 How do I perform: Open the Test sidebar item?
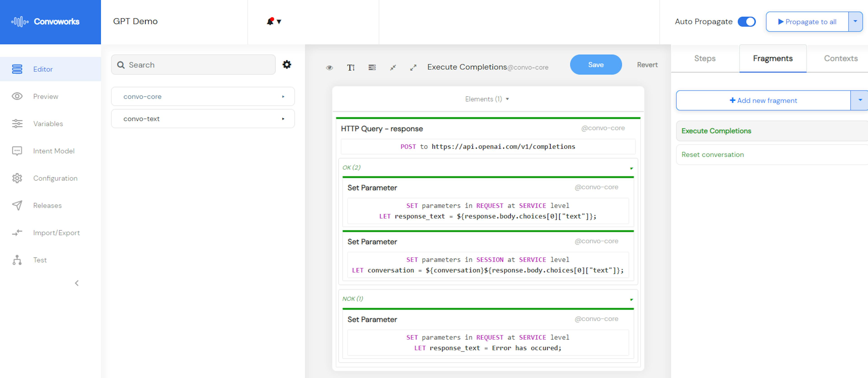pos(51,260)
